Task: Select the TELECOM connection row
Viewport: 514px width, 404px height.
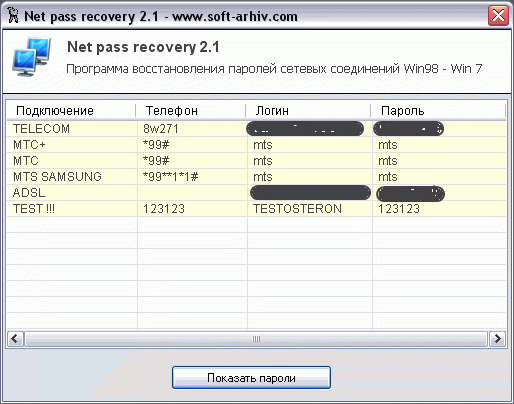Action: (x=256, y=129)
